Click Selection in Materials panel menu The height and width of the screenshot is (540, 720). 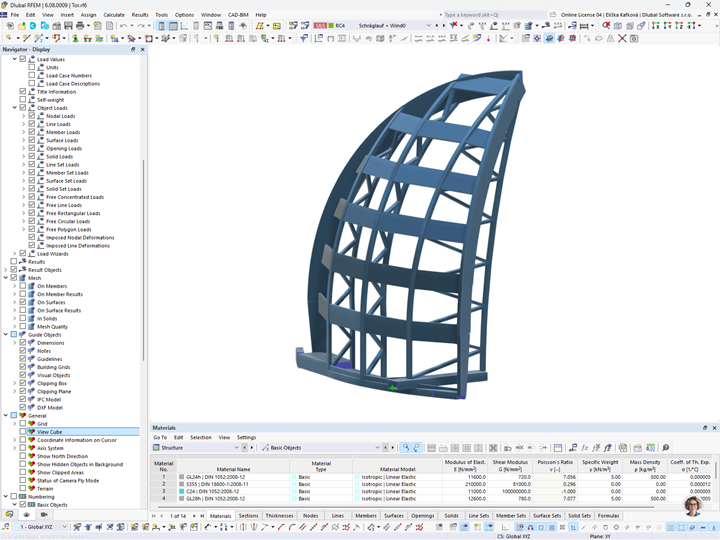click(201, 438)
